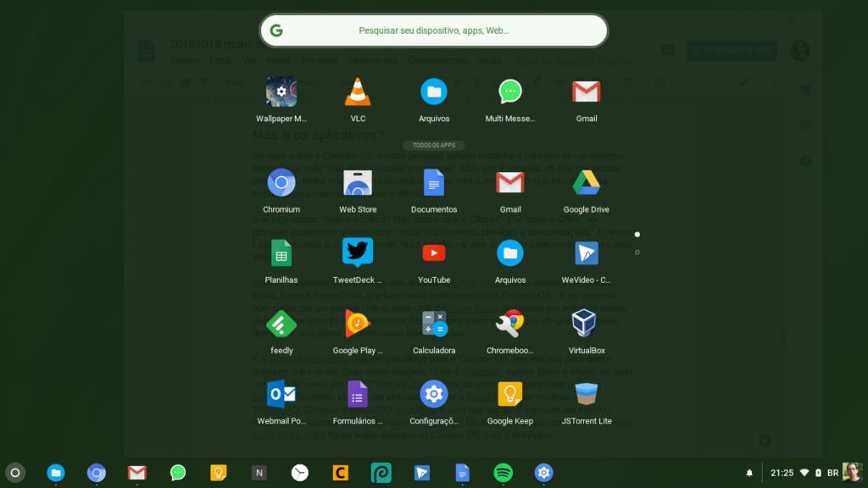Image resolution: width=868 pixels, height=488 pixels.
Task: Open the Complementos menu in Google Docs
Action: [x=438, y=60]
